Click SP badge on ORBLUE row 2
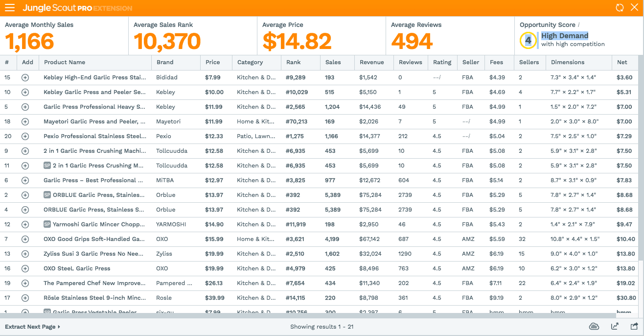Viewport: 644px width, 336px height. 47,195
